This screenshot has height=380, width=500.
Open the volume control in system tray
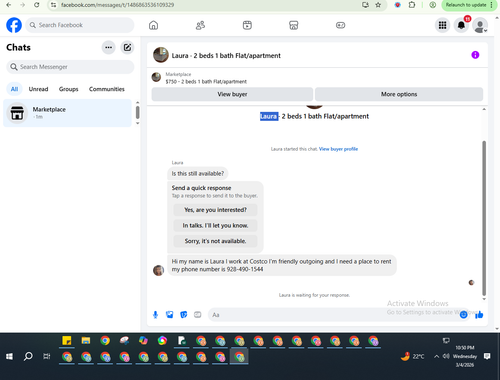coord(446,356)
